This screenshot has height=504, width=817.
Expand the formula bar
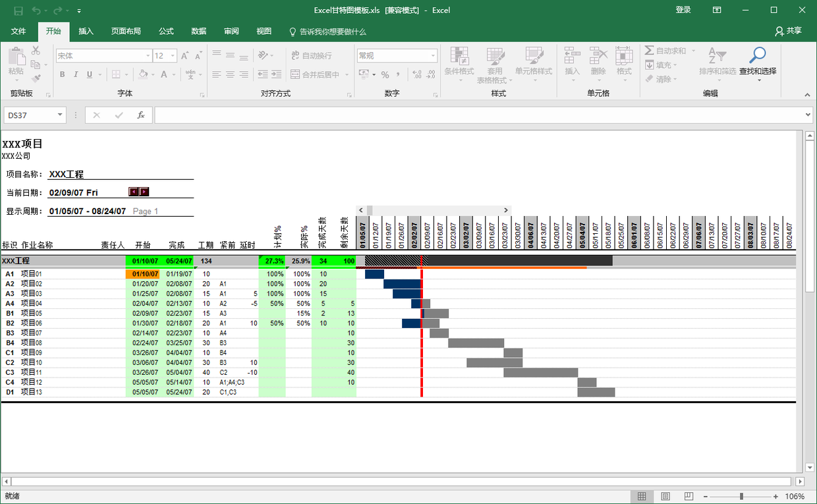(x=808, y=115)
